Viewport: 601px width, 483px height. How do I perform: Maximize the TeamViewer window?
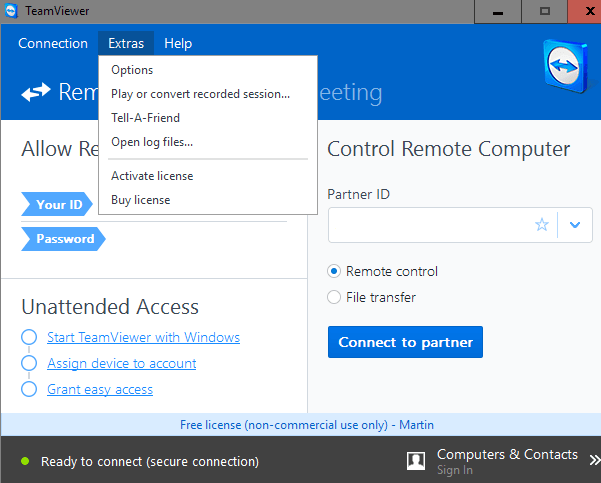(x=544, y=12)
